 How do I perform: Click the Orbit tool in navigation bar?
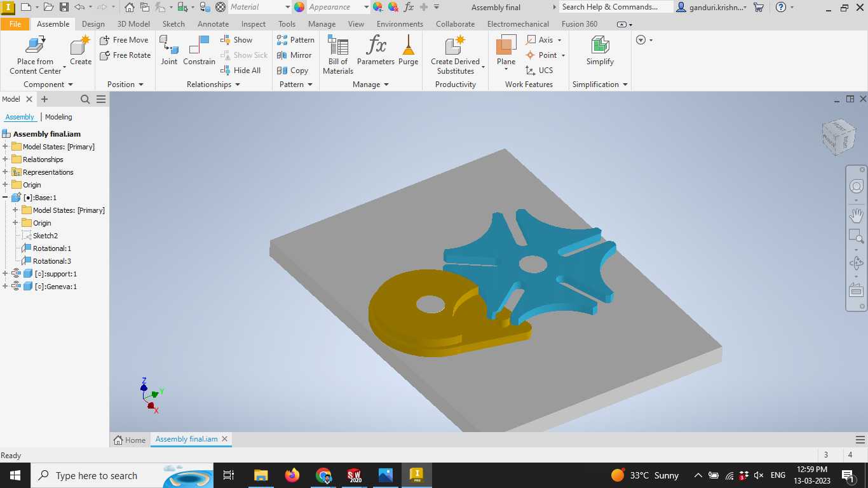856,263
